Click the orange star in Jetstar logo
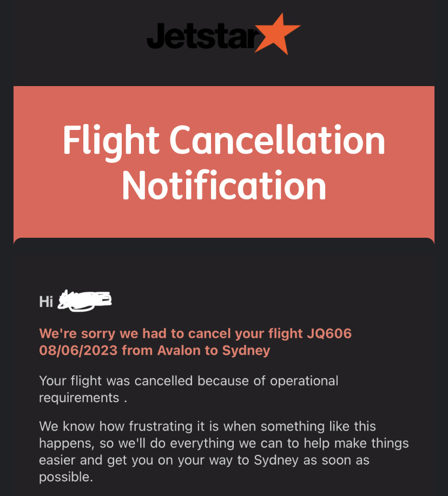 [277, 33]
